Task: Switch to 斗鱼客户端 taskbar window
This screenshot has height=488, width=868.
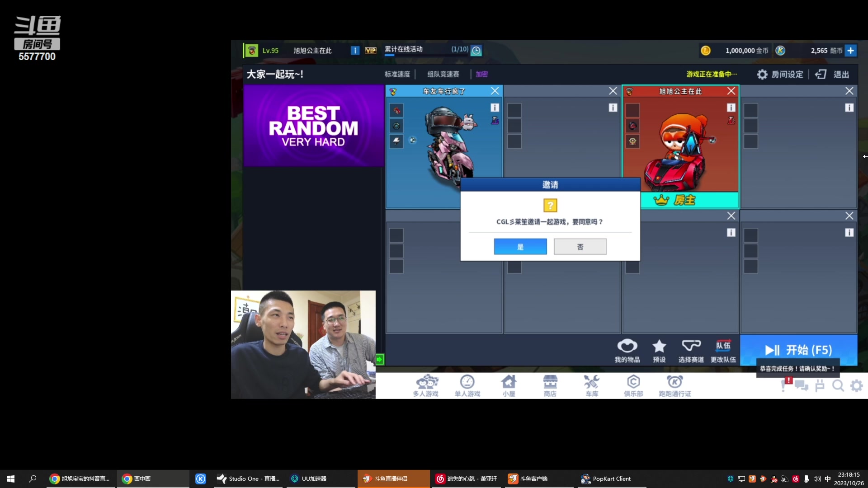Action: (539, 479)
